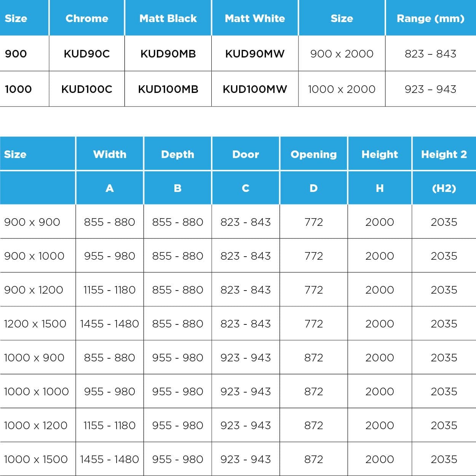Click Height 2 value 2035 in 900 x 900 row
The width and height of the screenshot is (476, 476).
(444, 222)
